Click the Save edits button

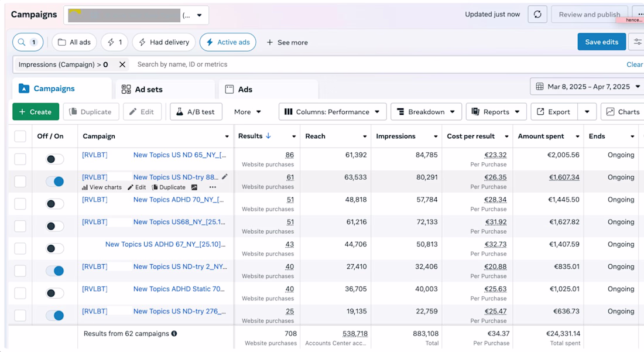[602, 42]
